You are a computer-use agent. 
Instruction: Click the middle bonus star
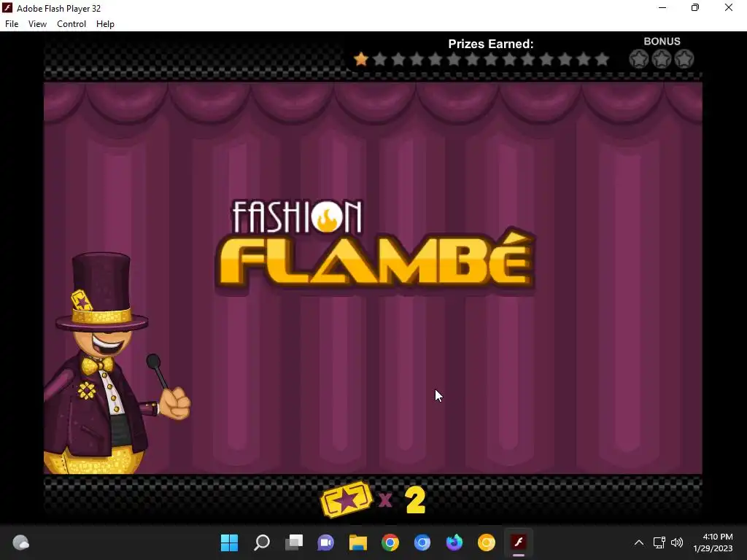pyautogui.click(x=662, y=59)
